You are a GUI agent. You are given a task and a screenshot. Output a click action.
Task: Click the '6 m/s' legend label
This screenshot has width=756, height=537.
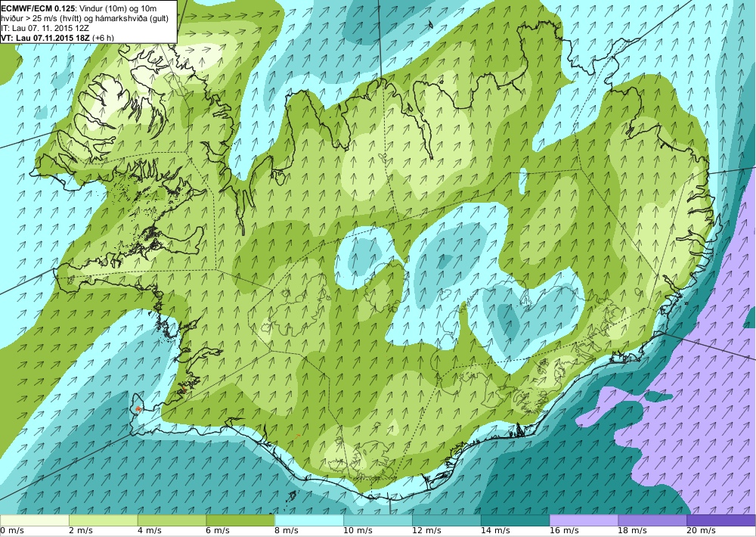pos(218,531)
